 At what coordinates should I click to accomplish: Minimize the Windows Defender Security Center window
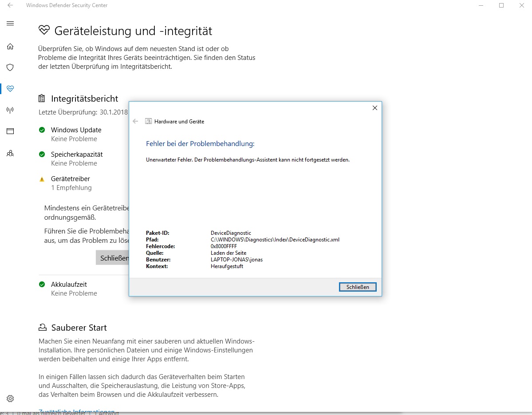pyautogui.click(x=481, y=5)
